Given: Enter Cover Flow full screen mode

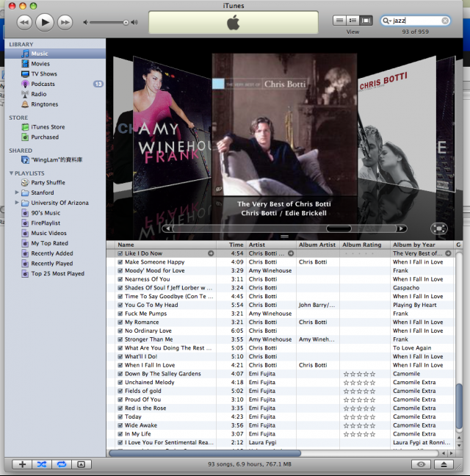Looking at the screenshot, I should (x=439, y=228).
